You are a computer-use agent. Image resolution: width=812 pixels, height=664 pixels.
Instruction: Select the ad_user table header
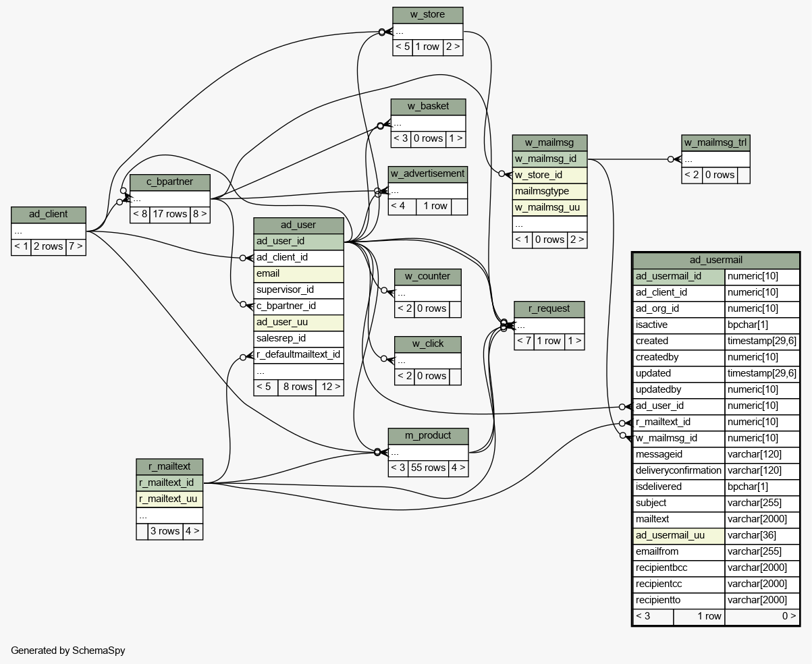pyautogui.click(x=298, y=225)
